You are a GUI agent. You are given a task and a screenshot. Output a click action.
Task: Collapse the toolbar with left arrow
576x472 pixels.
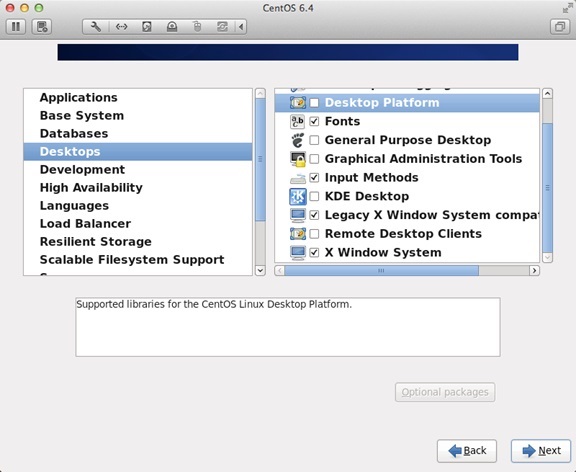pyautogui.click(x=241, y=26)
